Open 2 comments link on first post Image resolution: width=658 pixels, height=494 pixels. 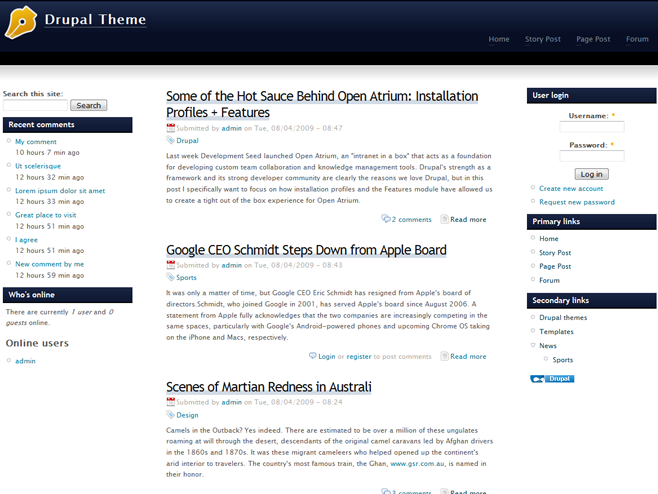click(x=411, y=219)
